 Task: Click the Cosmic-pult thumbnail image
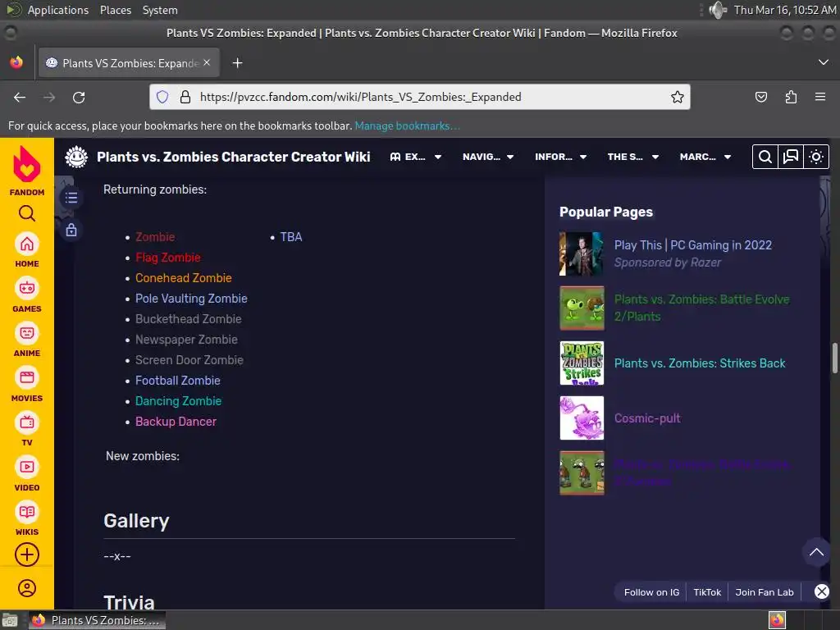[582, 418]
